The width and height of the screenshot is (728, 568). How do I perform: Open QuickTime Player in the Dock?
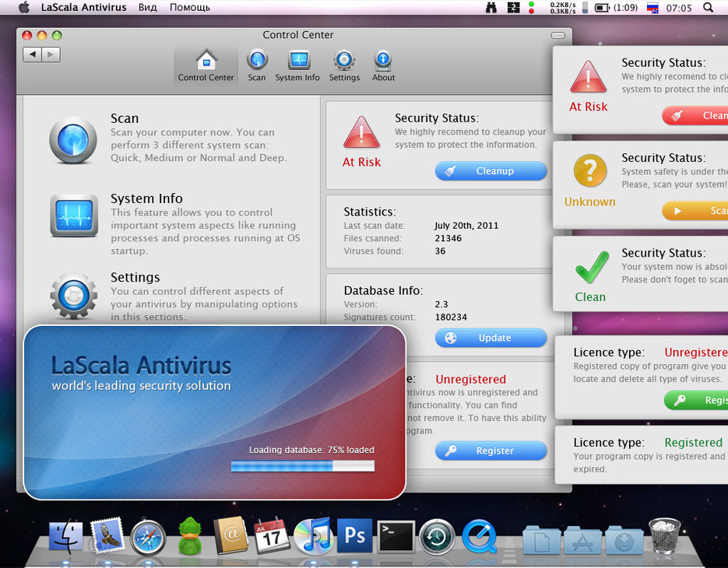pos(480,538)
